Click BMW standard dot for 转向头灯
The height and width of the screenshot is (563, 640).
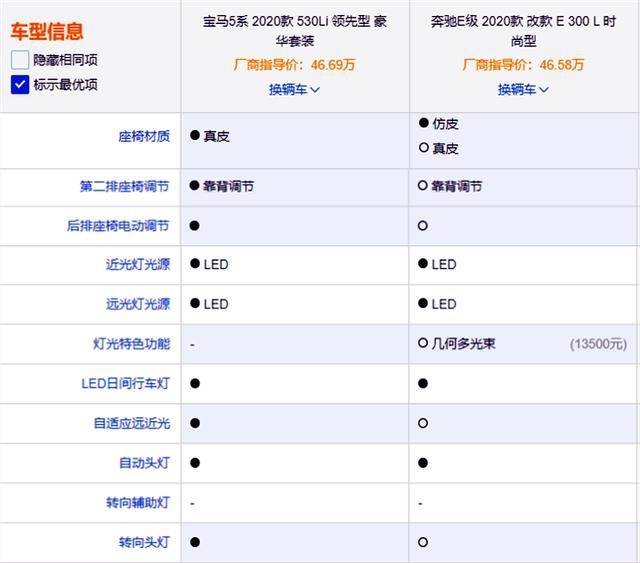click(195, 542)
